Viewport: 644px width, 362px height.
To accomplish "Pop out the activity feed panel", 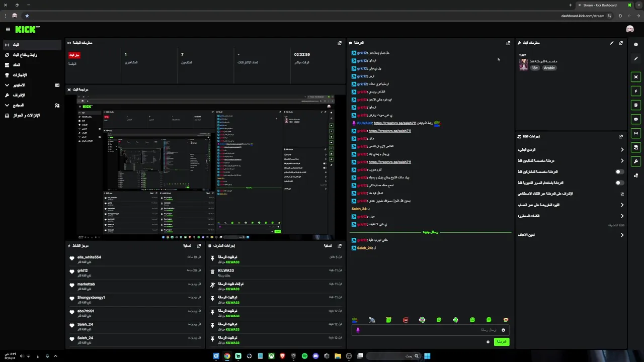I will [199, 246].
